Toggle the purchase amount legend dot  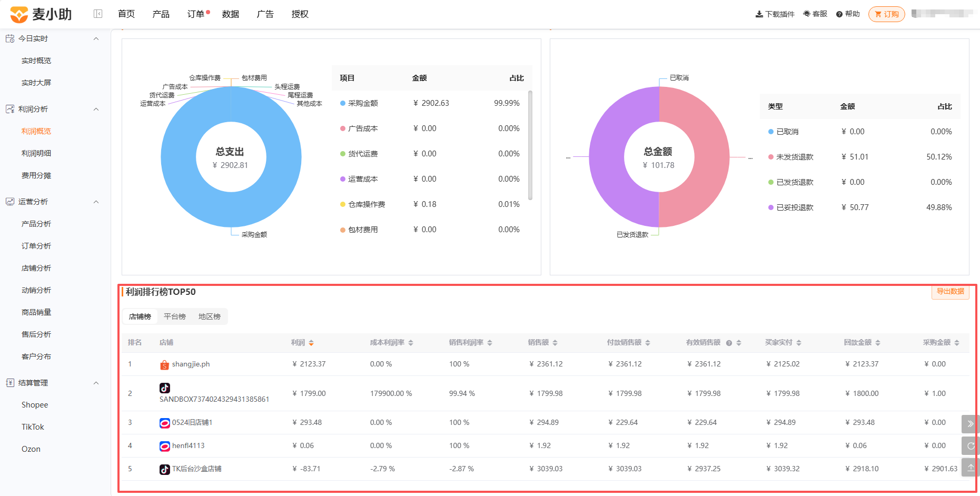click(343, 103)
